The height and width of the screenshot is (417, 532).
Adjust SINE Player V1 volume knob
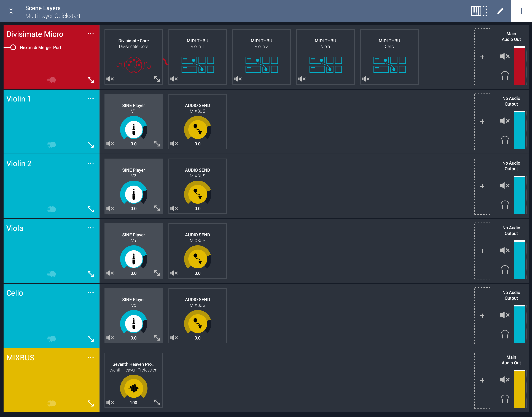pos(133,130)
